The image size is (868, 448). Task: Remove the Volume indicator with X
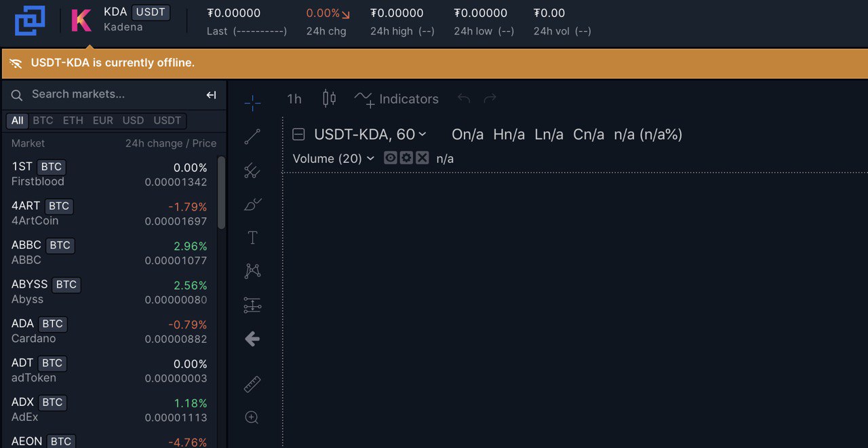point(422,158)
